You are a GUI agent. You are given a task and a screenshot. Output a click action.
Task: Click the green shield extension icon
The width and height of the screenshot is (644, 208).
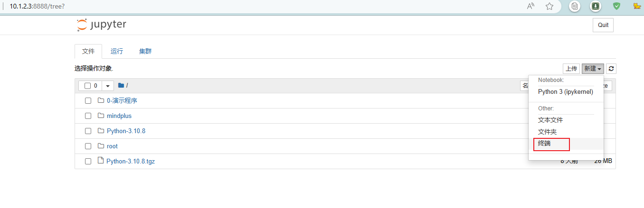tap(616, 6)
